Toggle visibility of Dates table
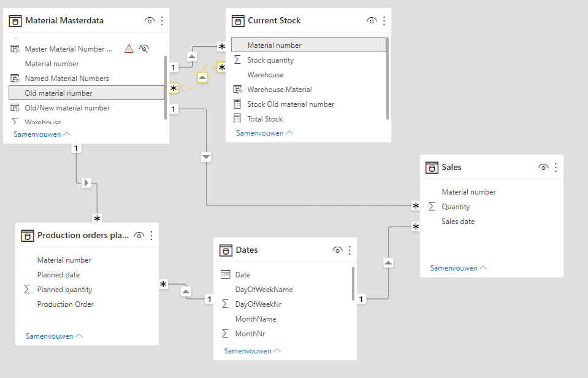This screenshot has height=378, width=588. pos(337,250)
